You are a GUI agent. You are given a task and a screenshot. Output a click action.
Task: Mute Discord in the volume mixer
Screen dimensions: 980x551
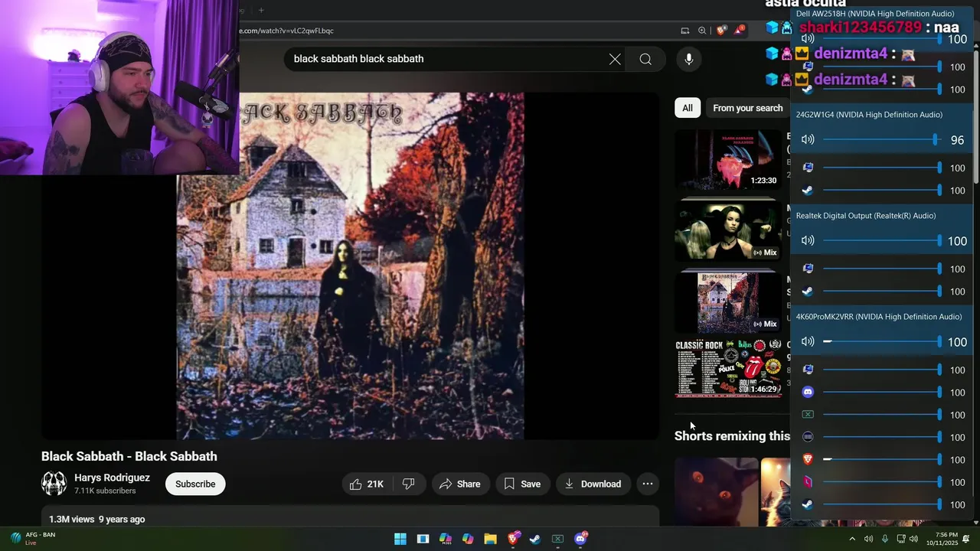pyautogui.click(x=808, y=392)
